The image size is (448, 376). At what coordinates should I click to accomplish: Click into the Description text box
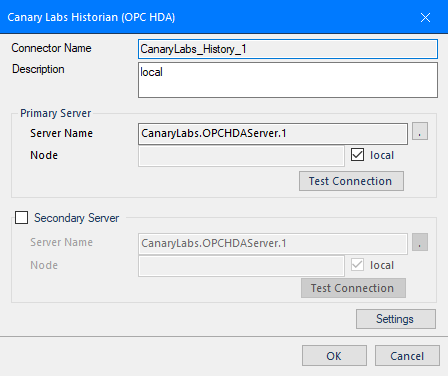point(288,80)
